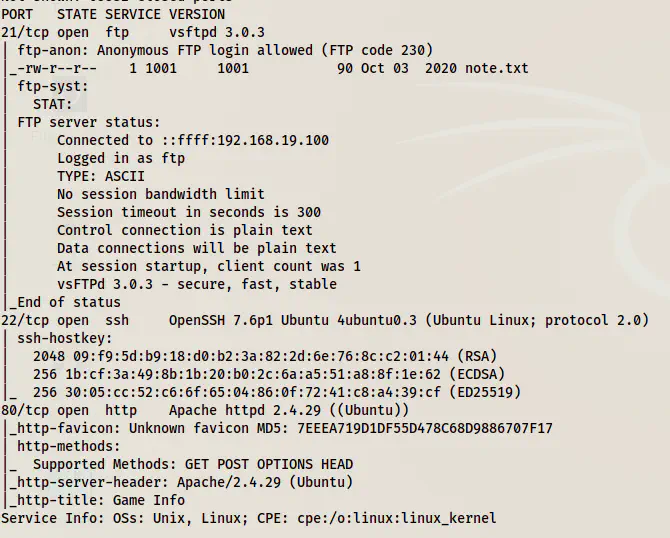Click the 'TYPE: ASCII' line
670x538 pixels.
[101, 176]
